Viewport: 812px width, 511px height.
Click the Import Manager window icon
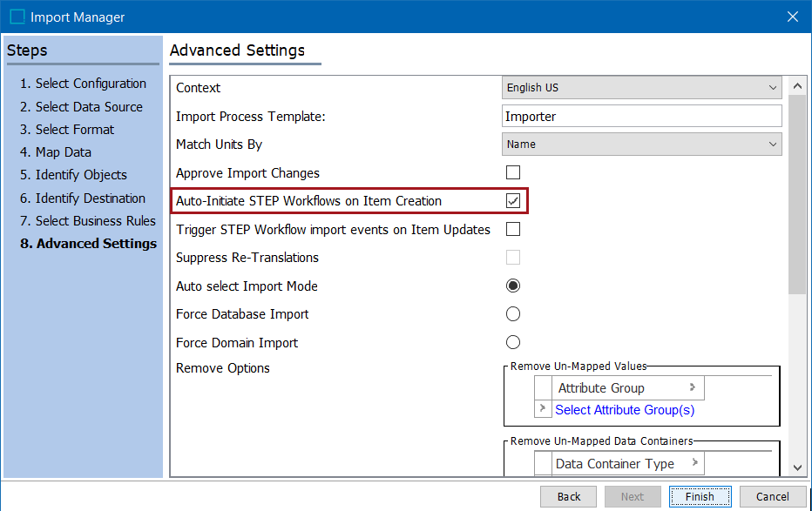(17, 17)
